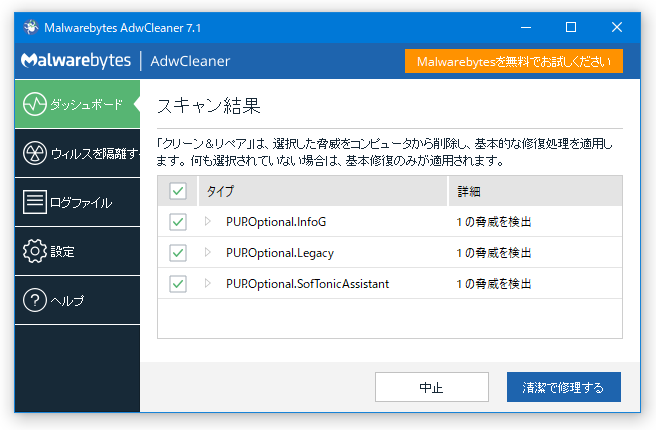Image resolution: width=656 pixels, height=430 pixels.
Task: Open the ダッシュボード sidebar item
Action: point(77,104)
